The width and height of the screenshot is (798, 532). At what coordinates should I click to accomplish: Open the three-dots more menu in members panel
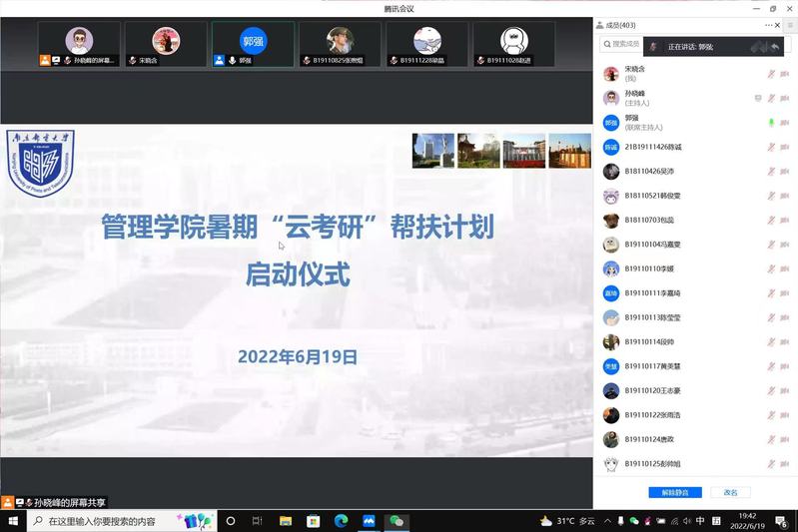click(x=769, y=25)
